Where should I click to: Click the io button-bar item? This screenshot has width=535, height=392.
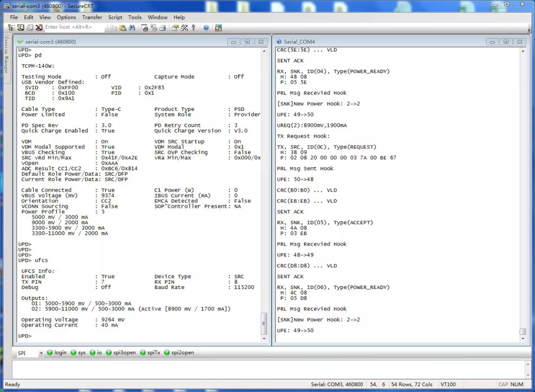(x=96, y=352)
